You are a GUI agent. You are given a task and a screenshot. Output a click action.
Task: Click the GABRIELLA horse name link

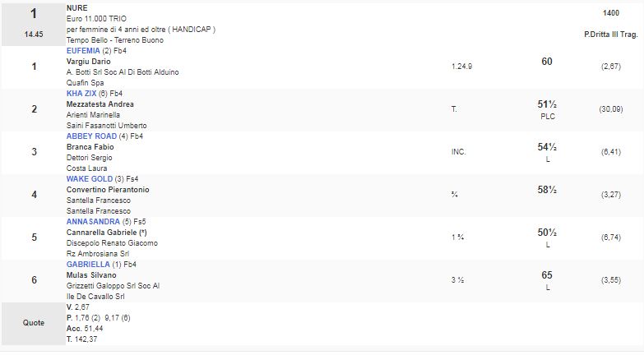coord(87,265)
